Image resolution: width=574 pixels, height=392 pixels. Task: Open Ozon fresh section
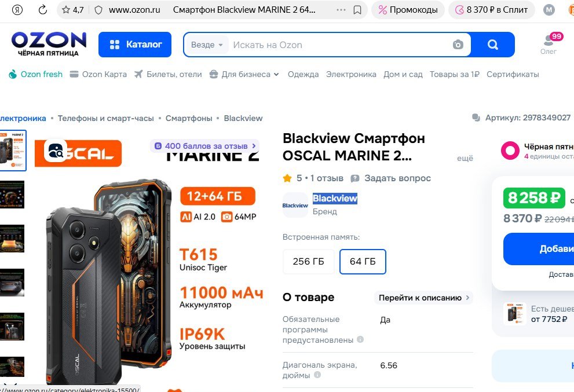35,74
